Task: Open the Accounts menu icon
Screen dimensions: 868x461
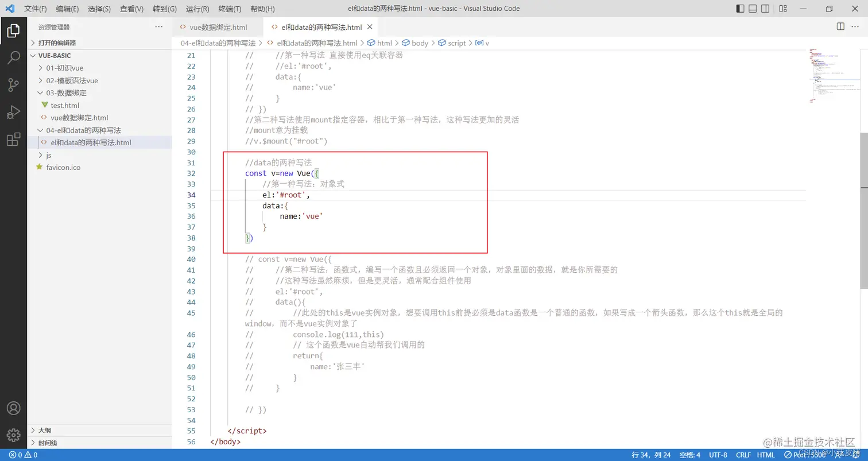Action: click(x=13, y=408)
